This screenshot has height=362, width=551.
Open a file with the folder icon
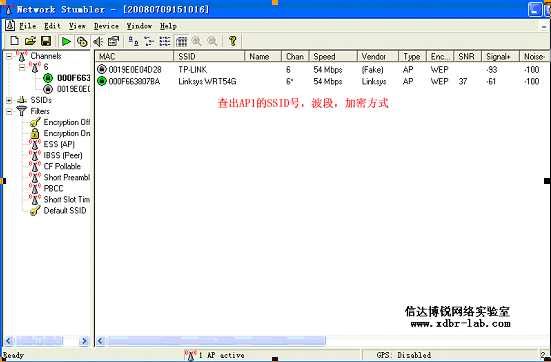click(x=30, y=41)
